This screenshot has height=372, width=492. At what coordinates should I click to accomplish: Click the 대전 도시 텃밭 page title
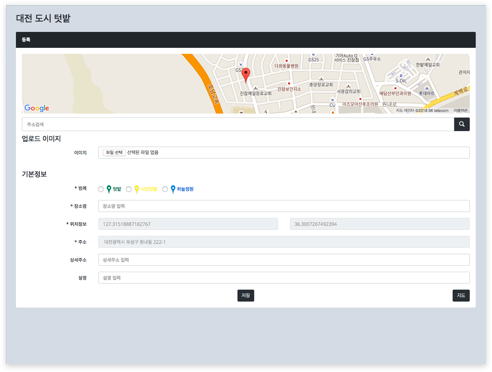coord(43,18)
